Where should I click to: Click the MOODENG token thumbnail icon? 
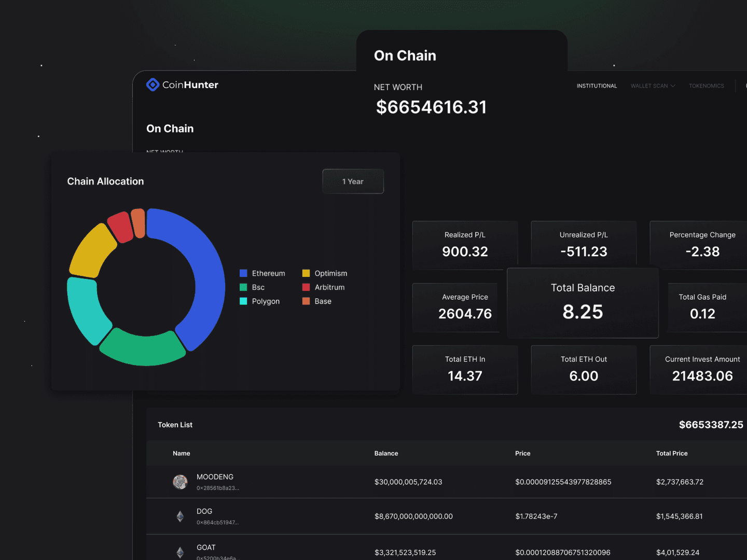(180, 482)
